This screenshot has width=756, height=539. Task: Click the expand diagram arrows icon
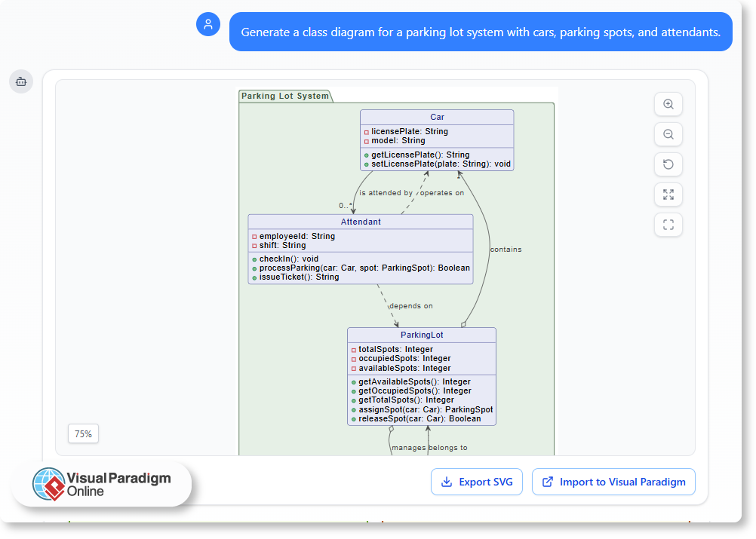tap(668, 194)
